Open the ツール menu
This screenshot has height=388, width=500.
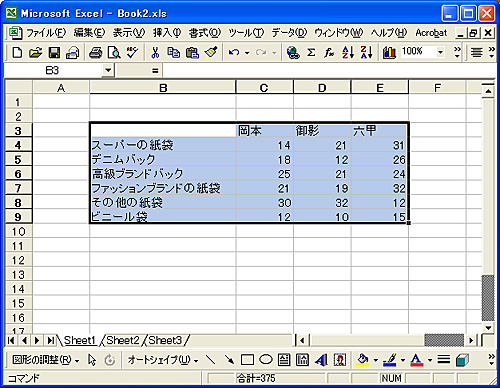(246, 33)
